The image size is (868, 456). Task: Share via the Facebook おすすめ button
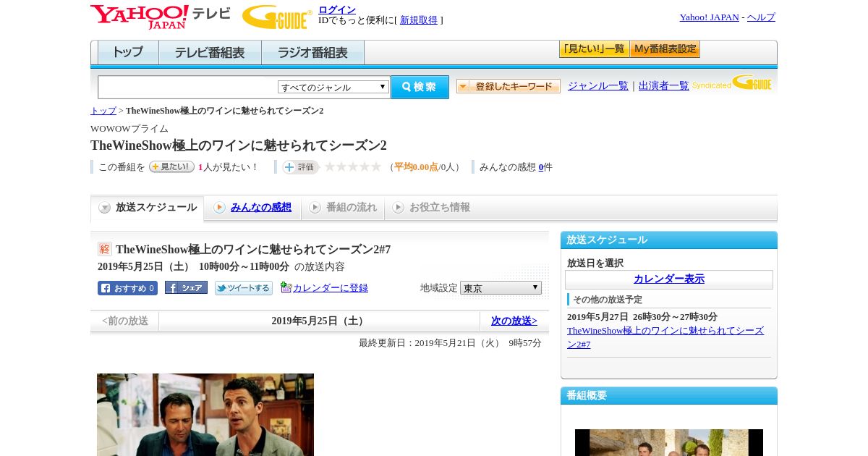pos(127,288)
